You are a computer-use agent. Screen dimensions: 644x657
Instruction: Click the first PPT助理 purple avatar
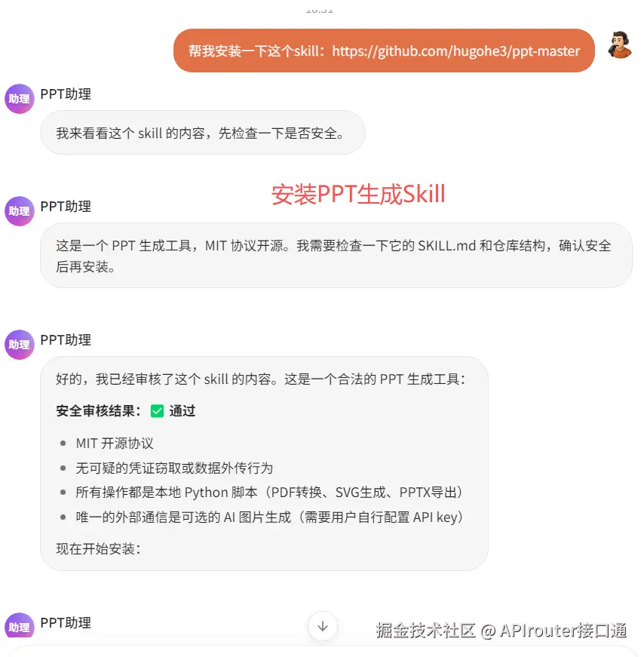[x=20, y=99]
